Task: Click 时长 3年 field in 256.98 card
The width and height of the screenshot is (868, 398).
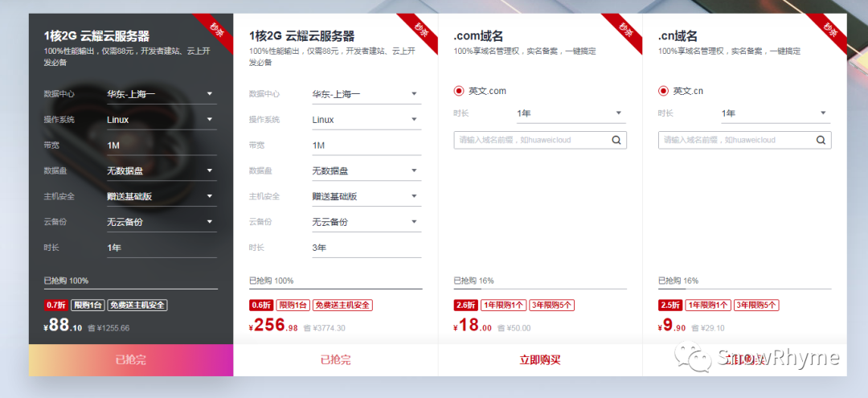Action: click(366, 248)
